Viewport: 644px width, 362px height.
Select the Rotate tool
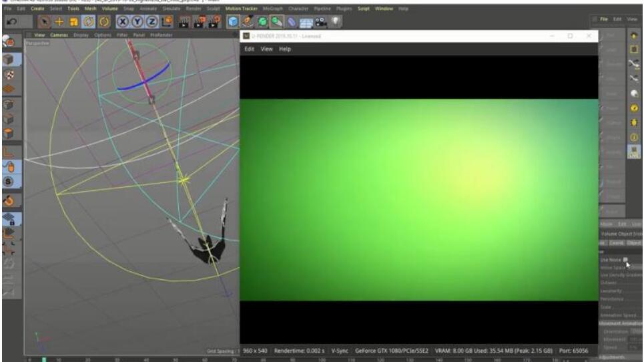pos(88,22)
